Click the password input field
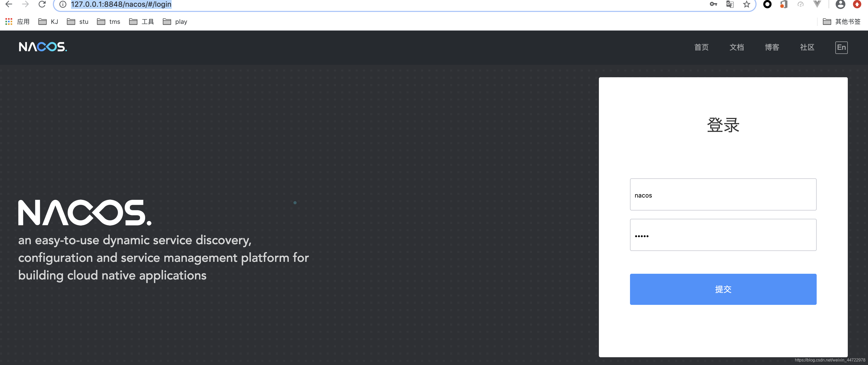The width and height of the screenshot is (868, 365). pyautogui.click(x=723, y=235)
